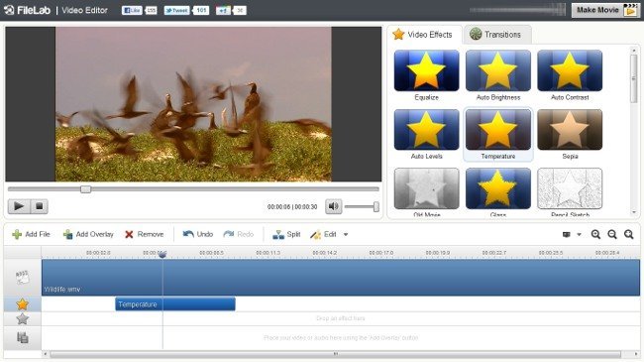Click Add File in the toolbar
Screen dimensions: 644x362
coord(31,234)
